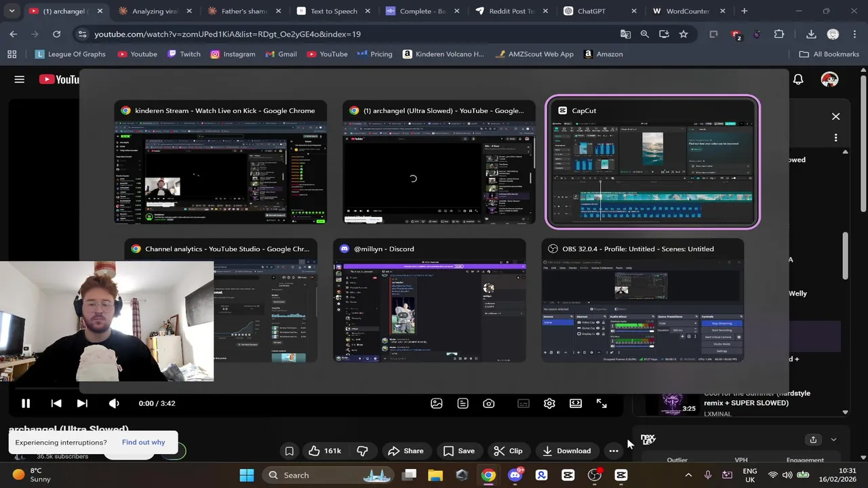Like the video with 161k likes
Viewport: 868px width, 488px height.
point(324,451)
